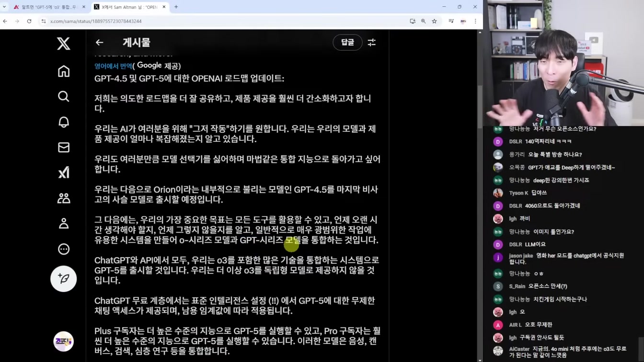Viewport: 644px width, 362px height.
Task: Close the X Sam Altman tab
Action: click(x=164, y=7)
